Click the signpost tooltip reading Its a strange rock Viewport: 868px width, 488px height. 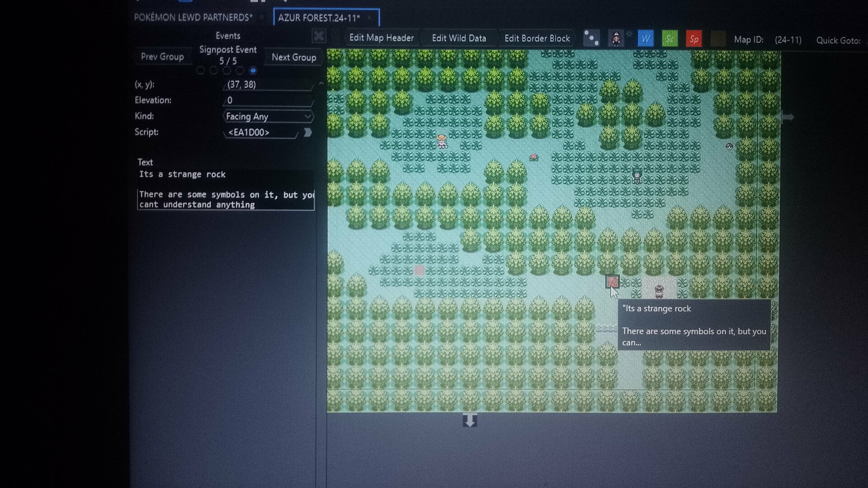(694, 325)
